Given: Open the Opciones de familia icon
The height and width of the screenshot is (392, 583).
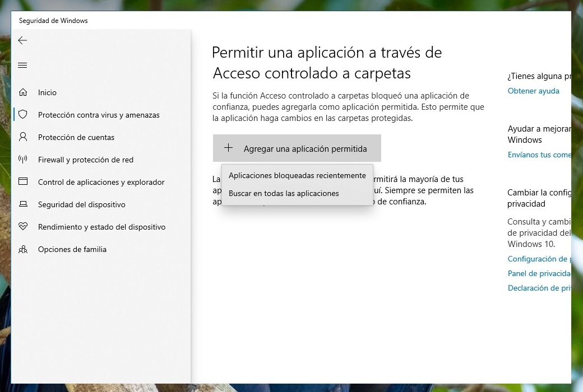Looking at the screenshot, I should point(22,249).
